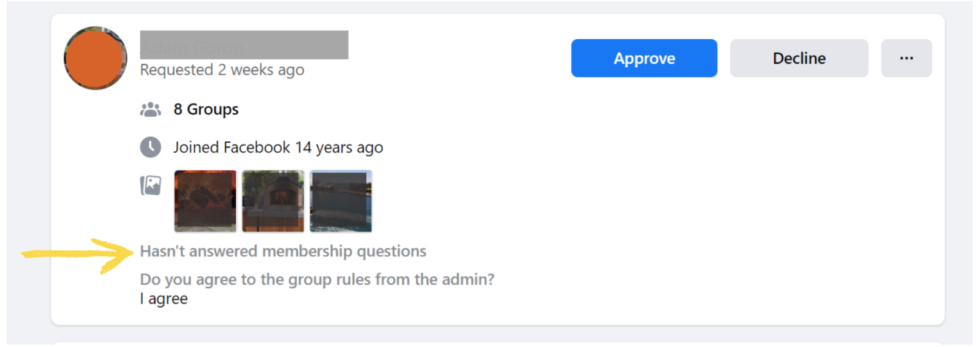
Task: Open the three-dot more options menu
Action: (906, 58)
